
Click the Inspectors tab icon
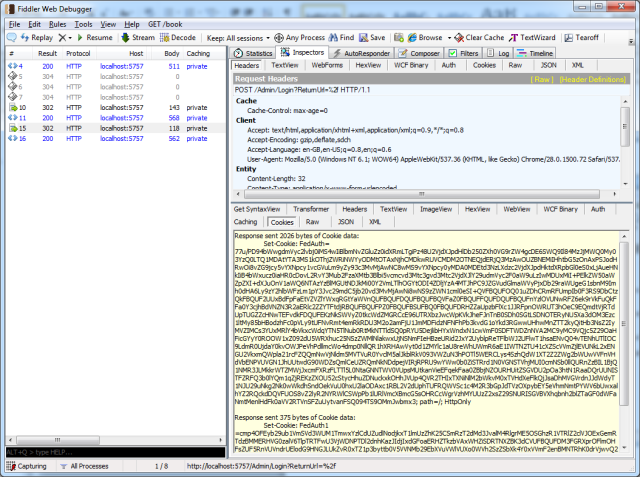285,52
